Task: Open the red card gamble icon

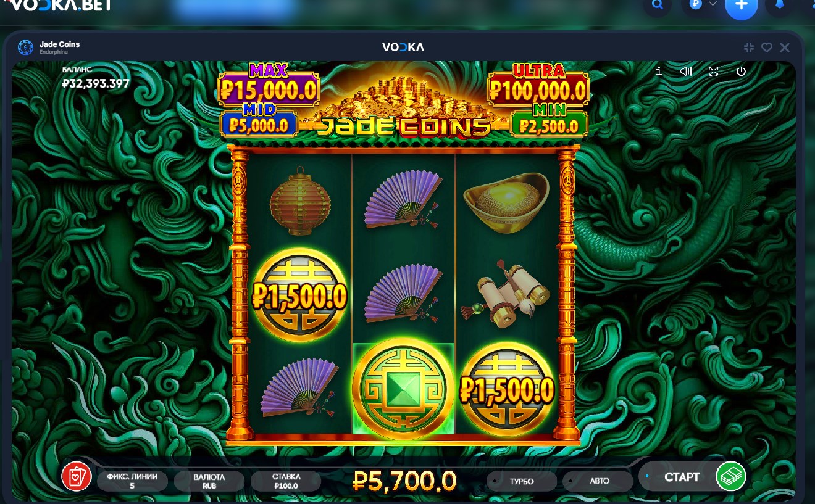Action: (77, 477)
